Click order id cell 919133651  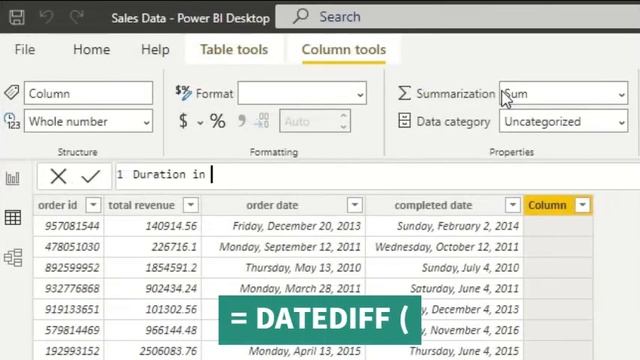(69, 309)
